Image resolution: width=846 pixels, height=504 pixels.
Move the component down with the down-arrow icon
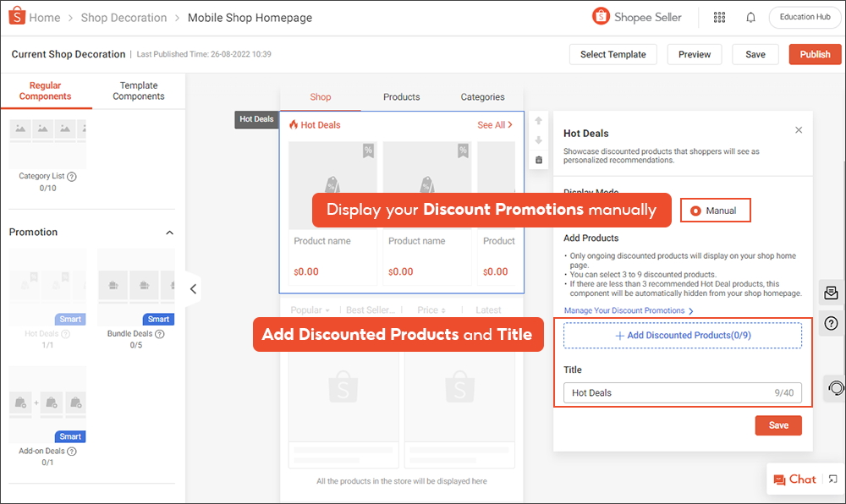538,140
